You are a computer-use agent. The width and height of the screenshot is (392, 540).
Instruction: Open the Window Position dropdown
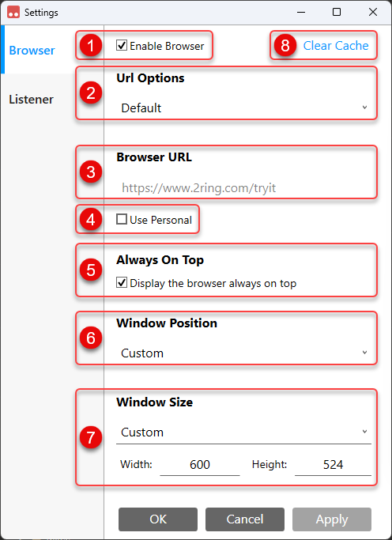(x=243, y=353)
